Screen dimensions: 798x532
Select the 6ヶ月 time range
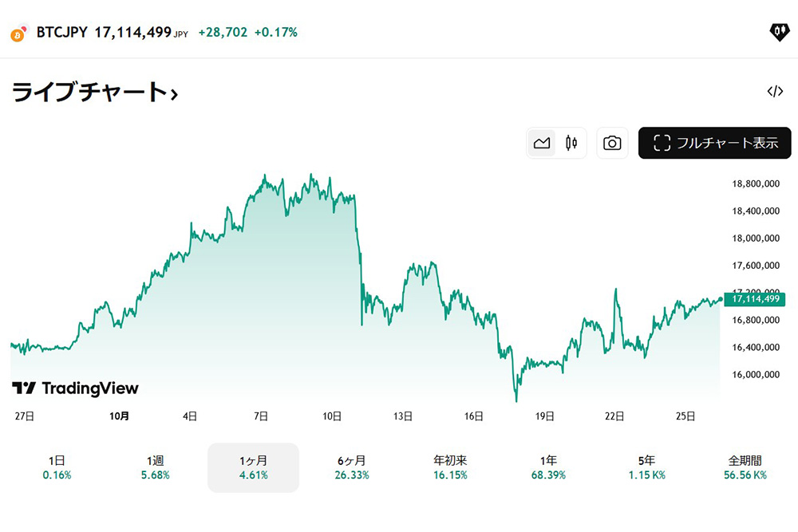coord(351,467)
